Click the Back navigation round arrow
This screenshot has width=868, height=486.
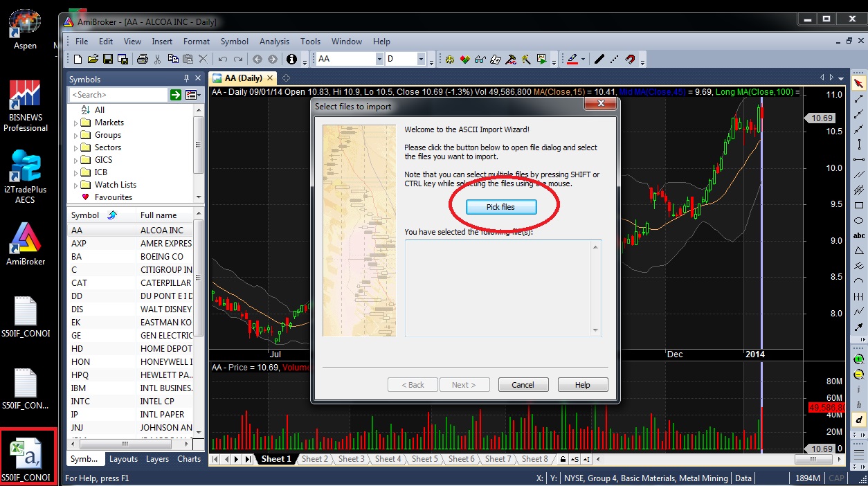[257, 60]
